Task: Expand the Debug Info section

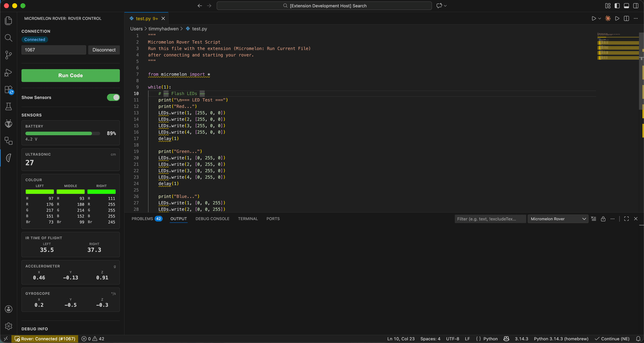Action: point(35,329)
